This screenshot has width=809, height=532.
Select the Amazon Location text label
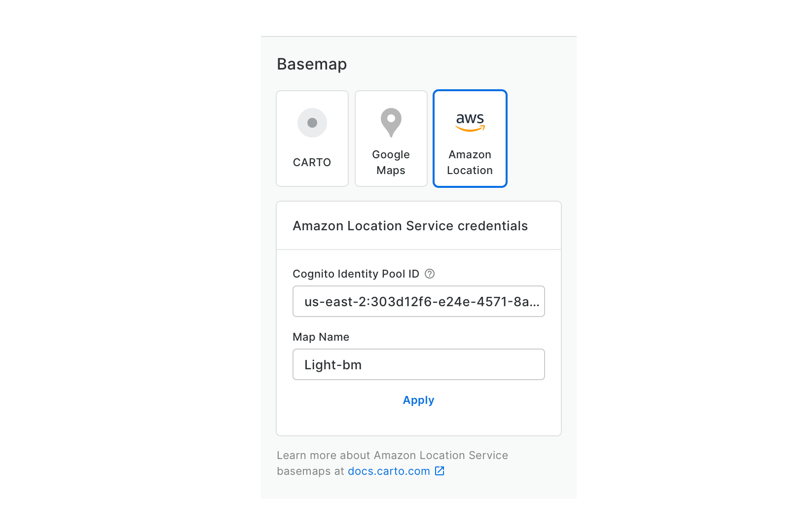[x=470, y=162]
